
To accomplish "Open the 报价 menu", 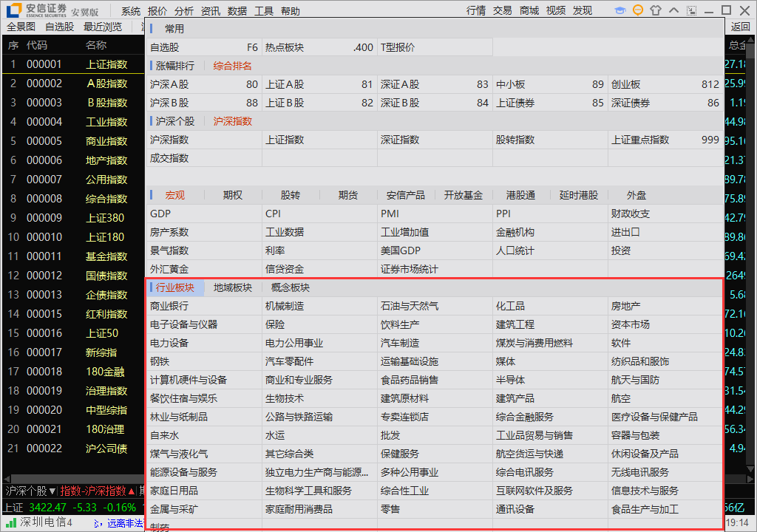I will (157, 11).
